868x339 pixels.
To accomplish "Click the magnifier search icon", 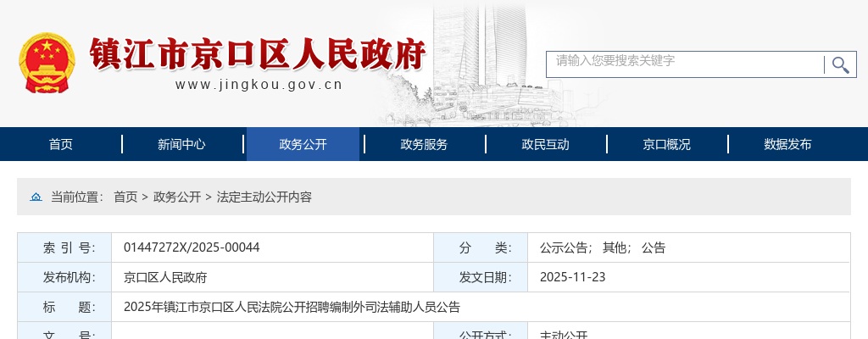I will [x=840, y=64].
